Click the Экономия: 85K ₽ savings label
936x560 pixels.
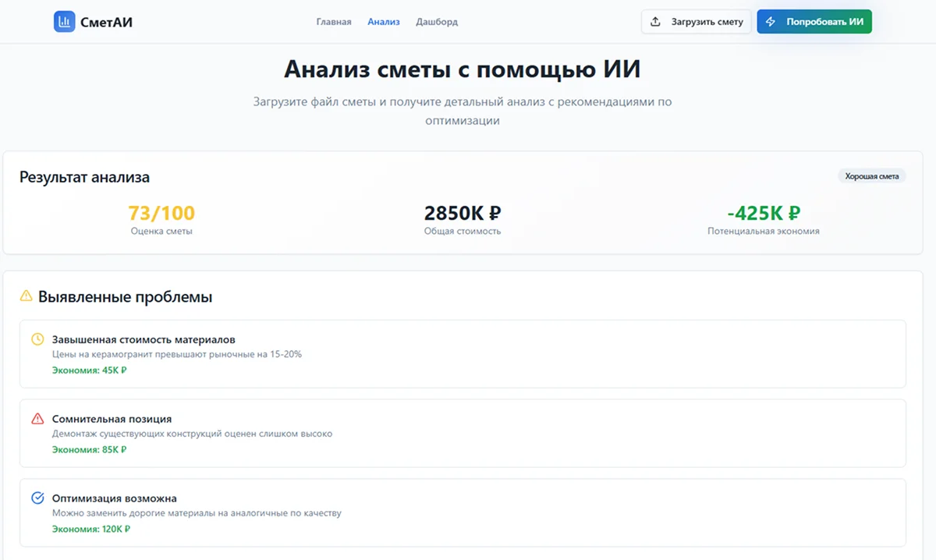pos(89,450)
